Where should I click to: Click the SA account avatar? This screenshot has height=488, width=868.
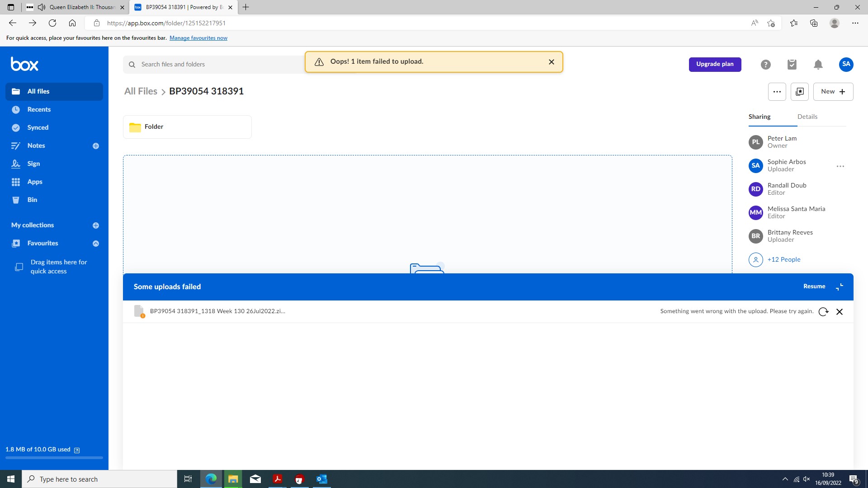846,64
